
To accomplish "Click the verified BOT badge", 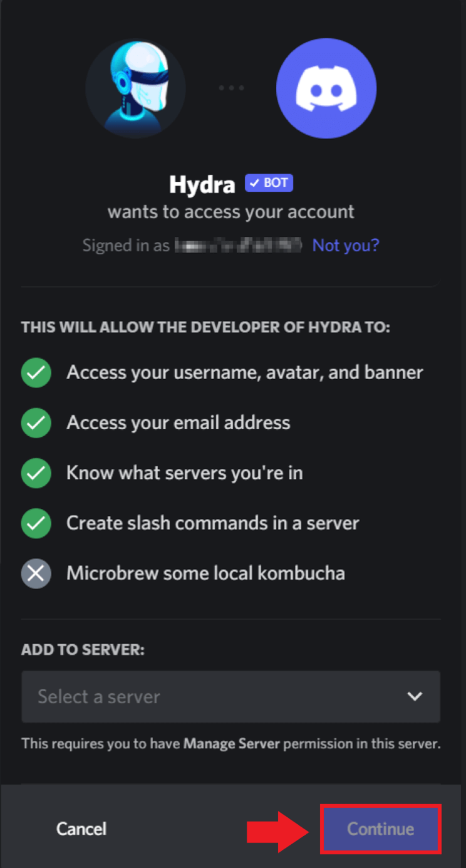I will [x=269, y=183].
